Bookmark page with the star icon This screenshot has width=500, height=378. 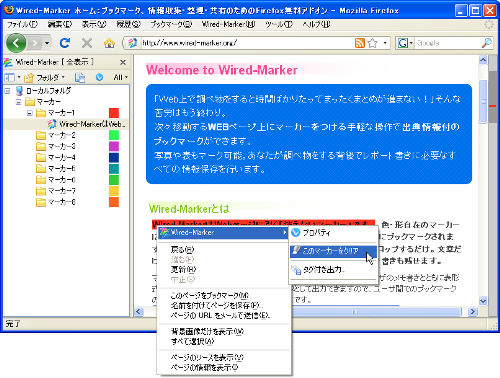[x=373, y=43]
